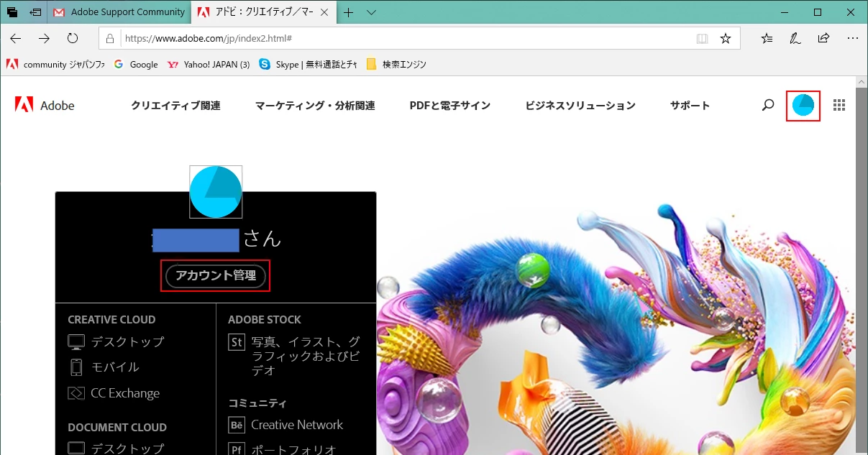Go back with browser back arrow

click(x=16, y=38)
